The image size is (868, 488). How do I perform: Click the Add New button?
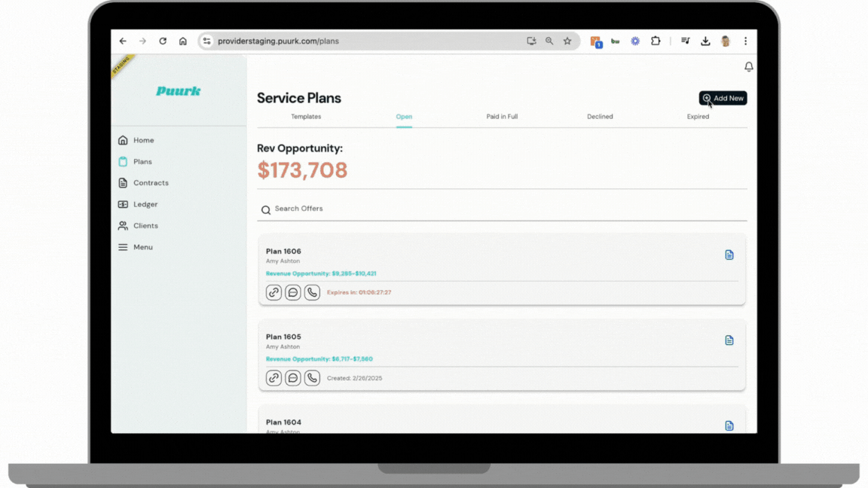coord(723,98)
